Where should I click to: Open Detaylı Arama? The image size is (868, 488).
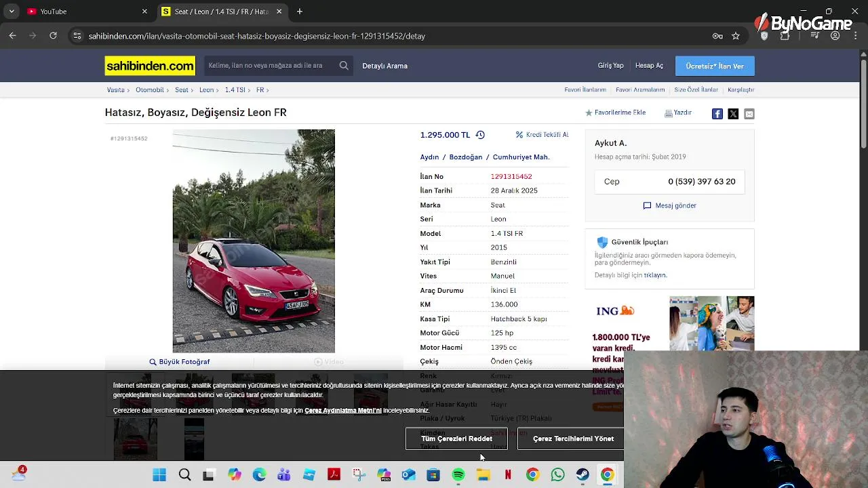384,66
